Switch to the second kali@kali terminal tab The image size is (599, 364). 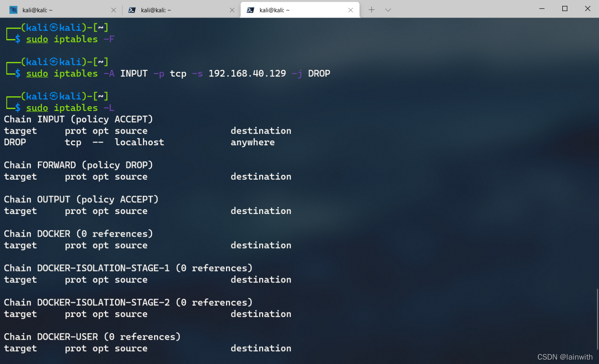(181, 10)
